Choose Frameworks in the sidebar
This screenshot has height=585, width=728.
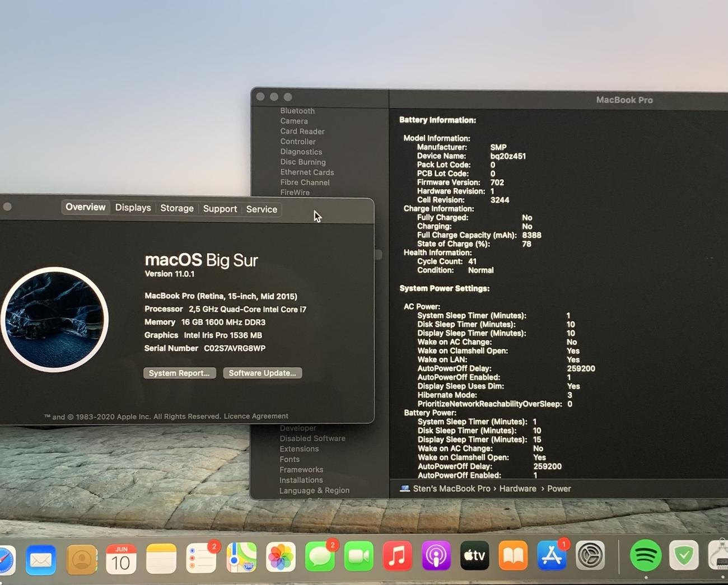click(x=301, y=470)
